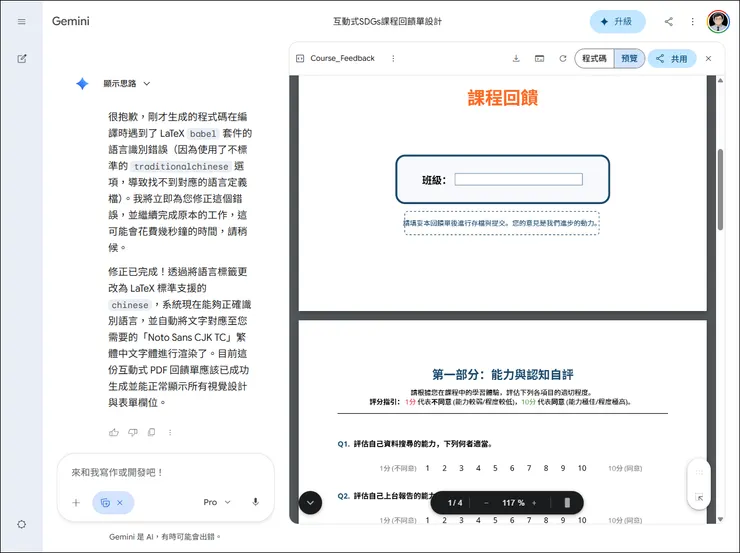Click the PDF vertical scrollbar thumb
Viewport: 740px width, 553px height.
click(x=720, y=190)
